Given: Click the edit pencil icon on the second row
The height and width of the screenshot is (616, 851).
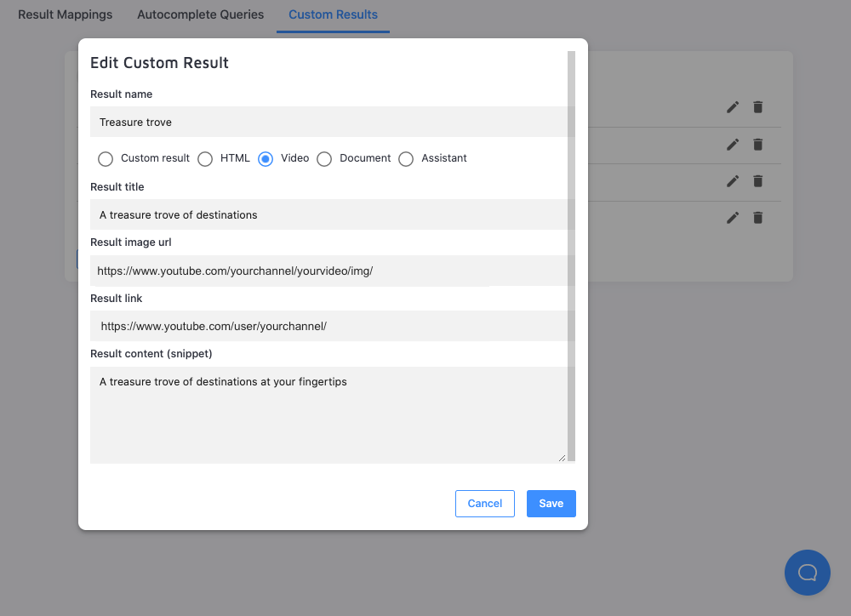Looking at the screenshot, I should (732, 144).
